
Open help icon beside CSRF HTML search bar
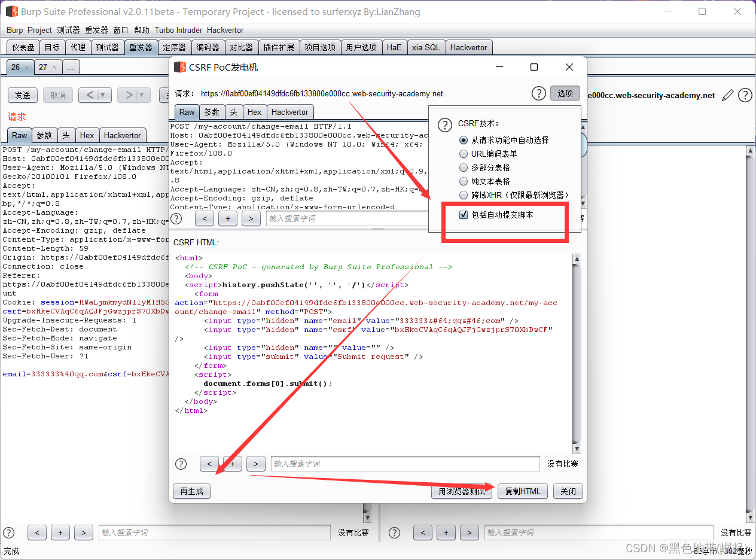click(x=181, y=464)
